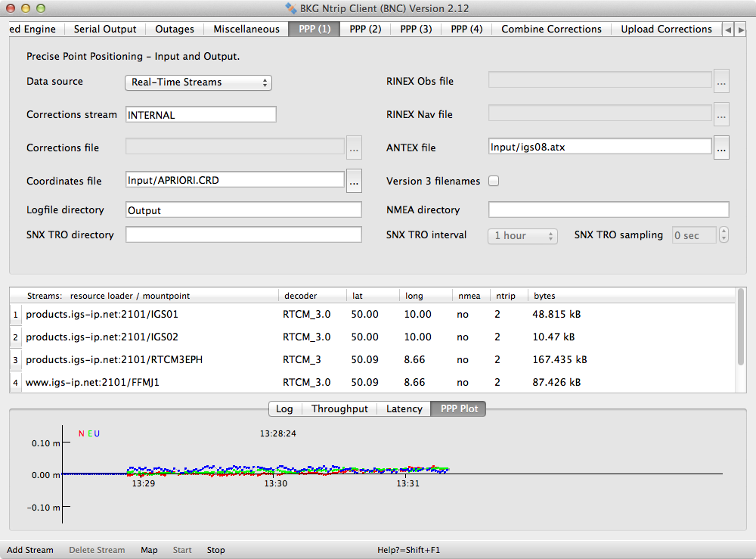The image size is (756, 559).
Task: Open the Combine Corrections tab
Action: tap(551, 29)
